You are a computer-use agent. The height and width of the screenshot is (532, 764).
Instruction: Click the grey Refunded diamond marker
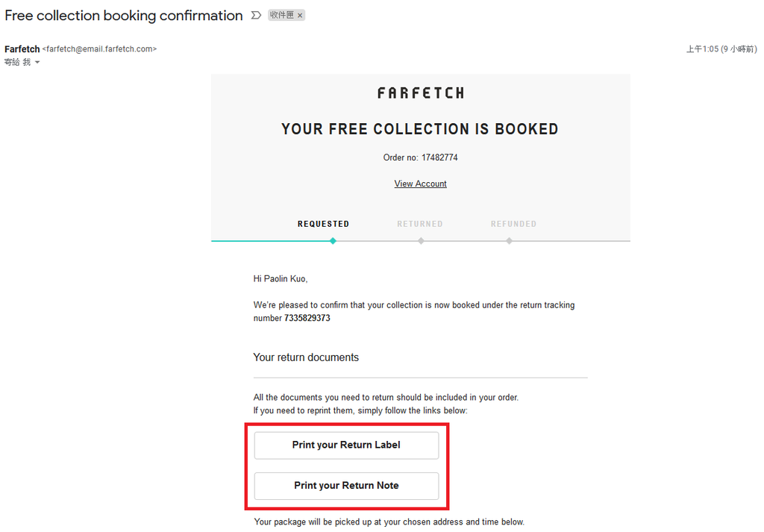(x=509, y=241)
